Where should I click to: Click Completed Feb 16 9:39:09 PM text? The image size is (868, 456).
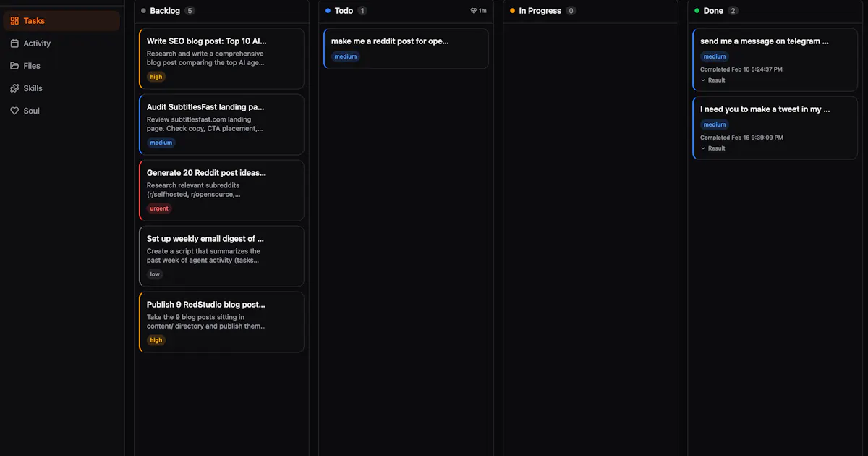(741, 138)
